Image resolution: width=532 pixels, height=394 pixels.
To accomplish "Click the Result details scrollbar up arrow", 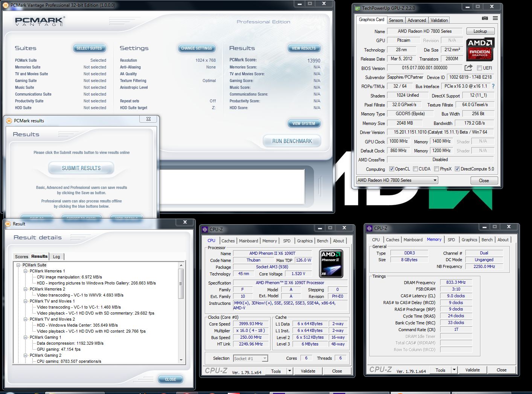I will pos(181,265).
